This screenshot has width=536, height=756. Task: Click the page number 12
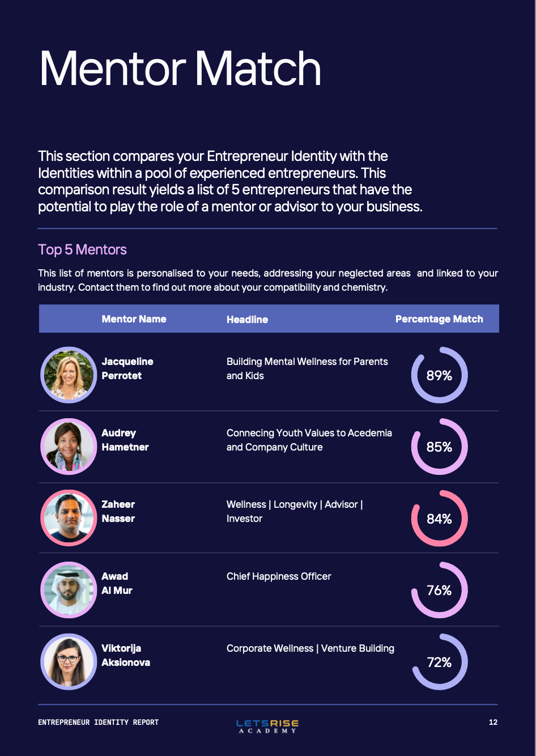point(493,722)
